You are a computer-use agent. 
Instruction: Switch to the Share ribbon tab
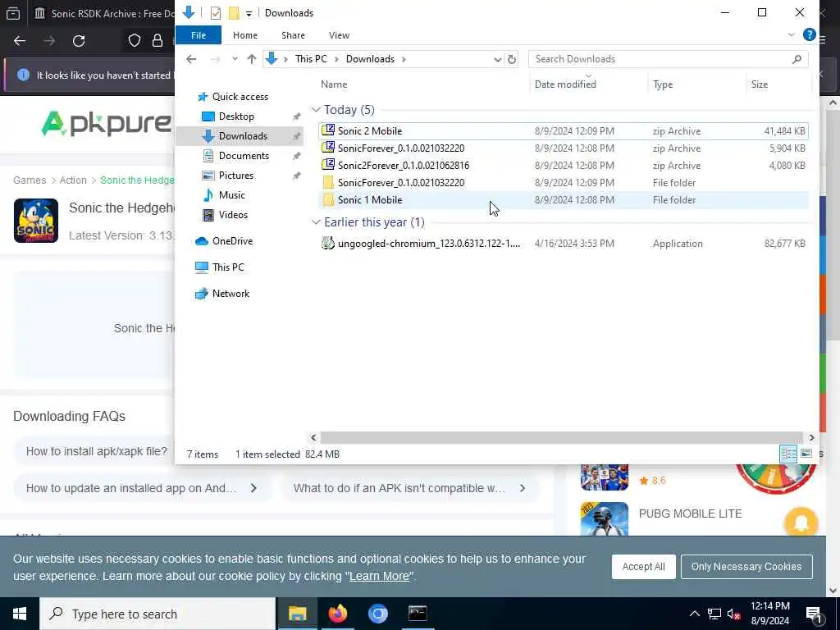click(x=293, y=35)
